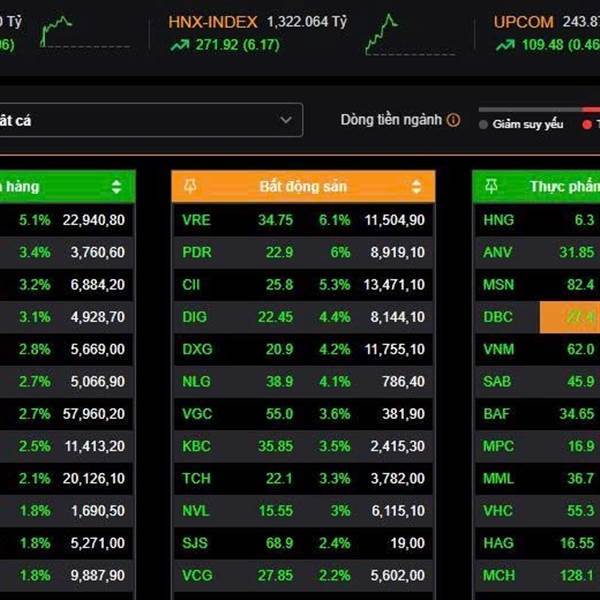Open stock NLG row

(303, 382)
